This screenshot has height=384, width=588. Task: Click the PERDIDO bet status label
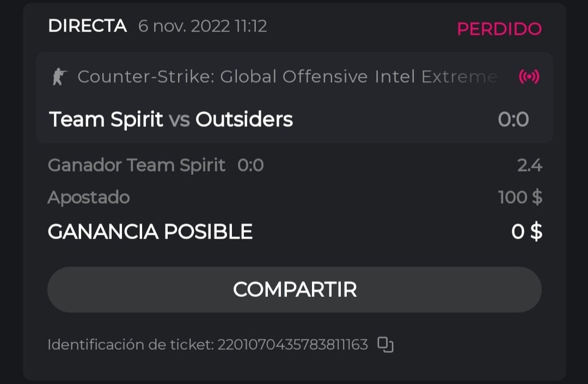499,29
